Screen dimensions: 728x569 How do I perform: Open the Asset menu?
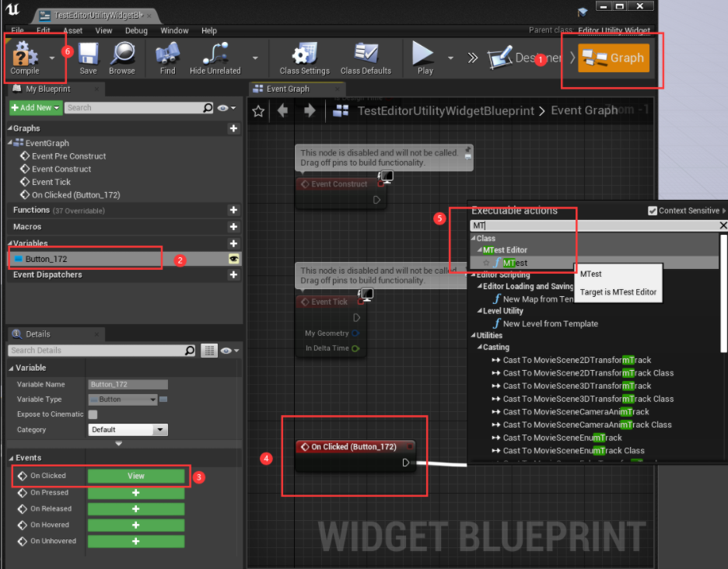point(72,30)
